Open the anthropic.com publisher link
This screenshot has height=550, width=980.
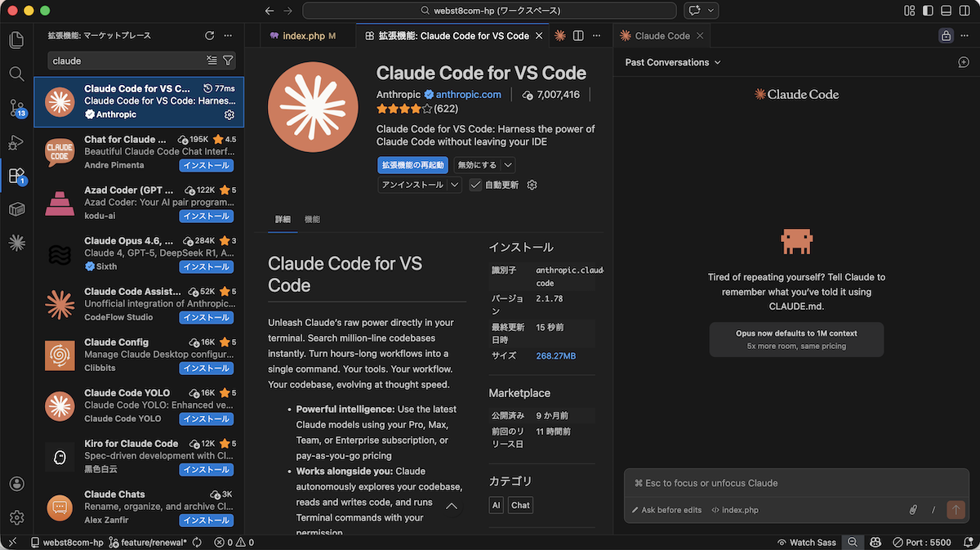tap(468, 95)
